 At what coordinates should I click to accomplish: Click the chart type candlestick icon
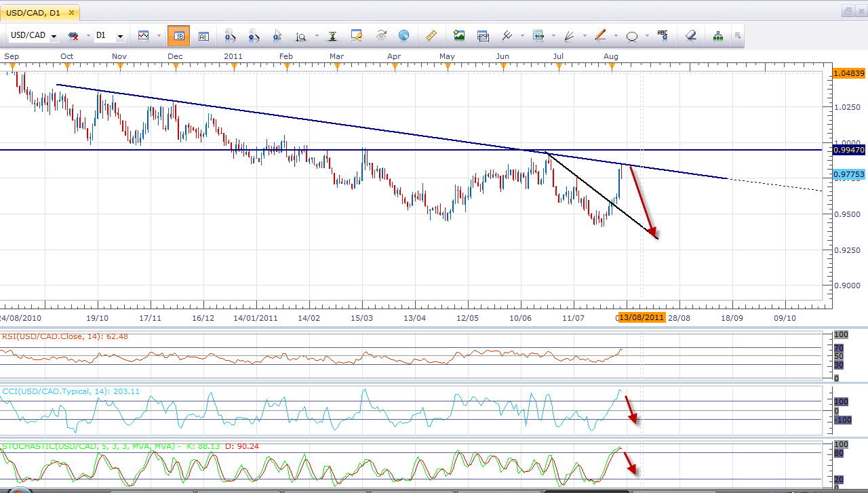[x=143, y=36]
